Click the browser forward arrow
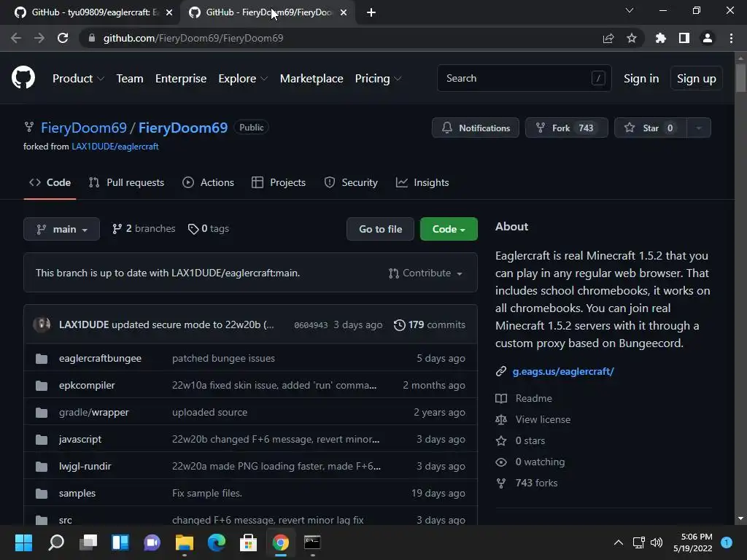Screen dimensions: 747x560 coord(39,38)
